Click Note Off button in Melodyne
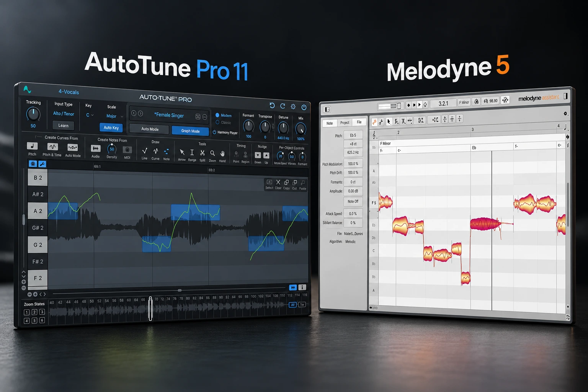The image size is (588, 392). click(x=353, y=201)
